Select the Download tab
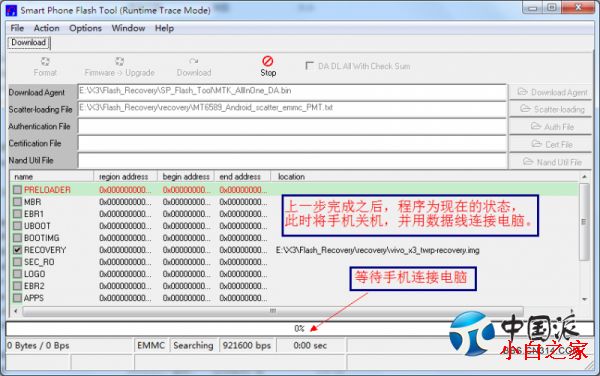The height and width of the screenshot is (376, 600). point(29,42)
